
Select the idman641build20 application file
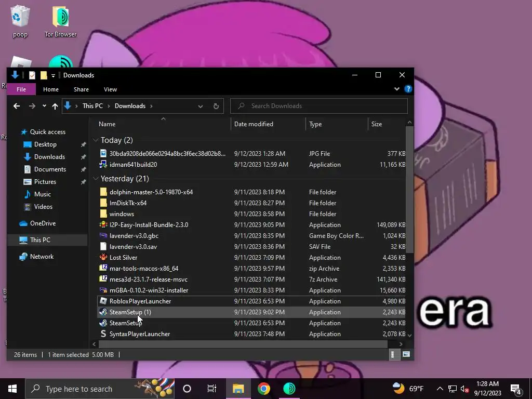point(251,165)
